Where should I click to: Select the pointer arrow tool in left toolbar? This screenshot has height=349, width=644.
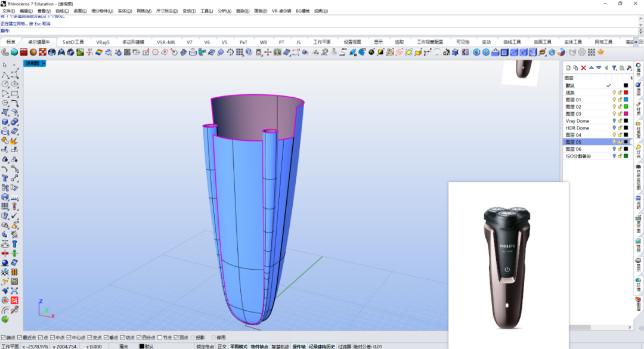[x=5, y=65]
